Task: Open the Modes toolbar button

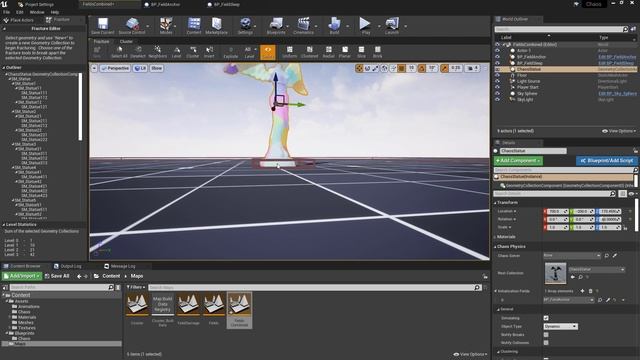Action: (x=166, y=26)
